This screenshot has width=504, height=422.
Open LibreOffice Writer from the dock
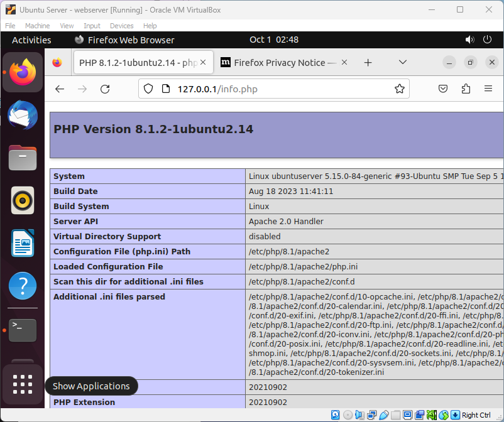coord(23,243)
